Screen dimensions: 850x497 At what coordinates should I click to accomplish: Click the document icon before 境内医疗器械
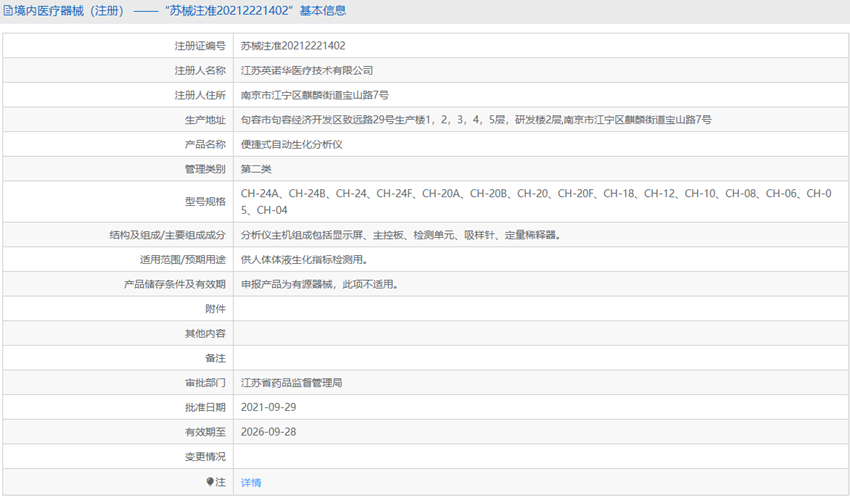coord(9,11)
